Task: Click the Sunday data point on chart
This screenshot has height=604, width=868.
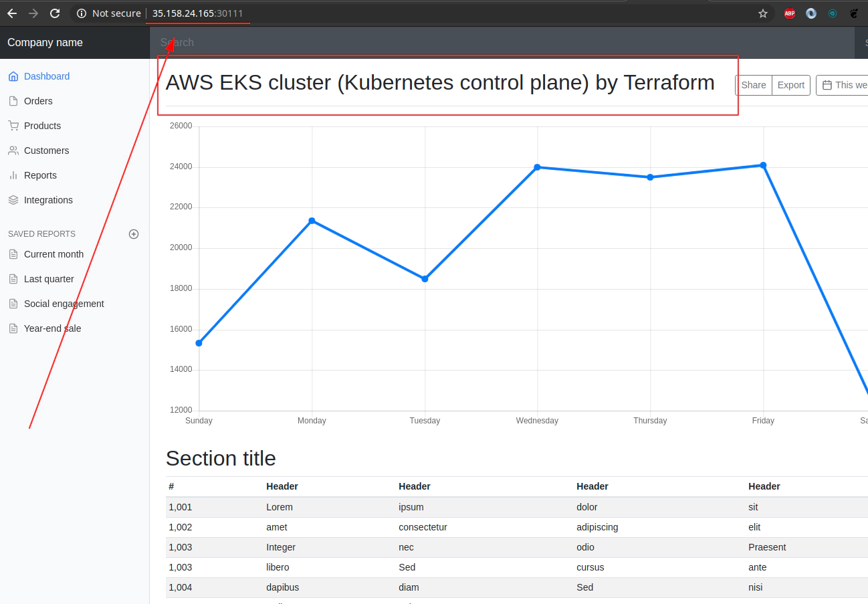Action: click(x=199, y=343)
